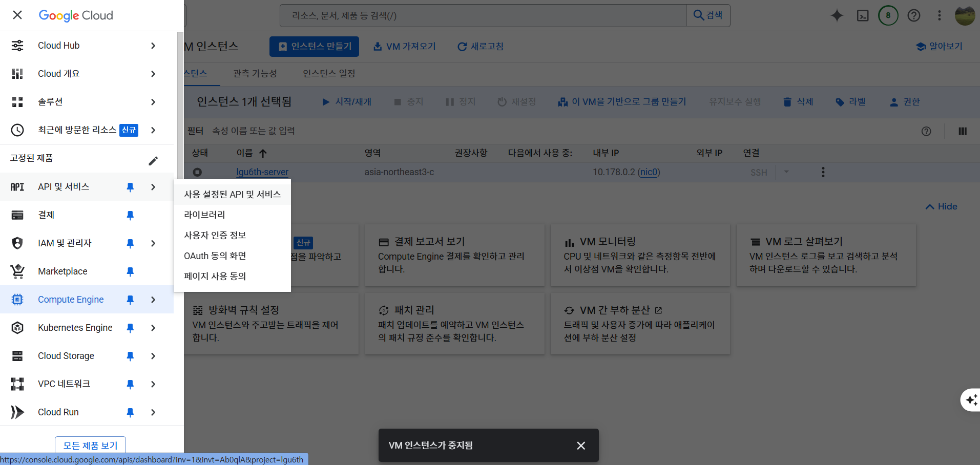This screenshot has width=980, height=465.
Task: Select 사용 설정된 API 및 서비스 submenu item
Action: point(232,195)
